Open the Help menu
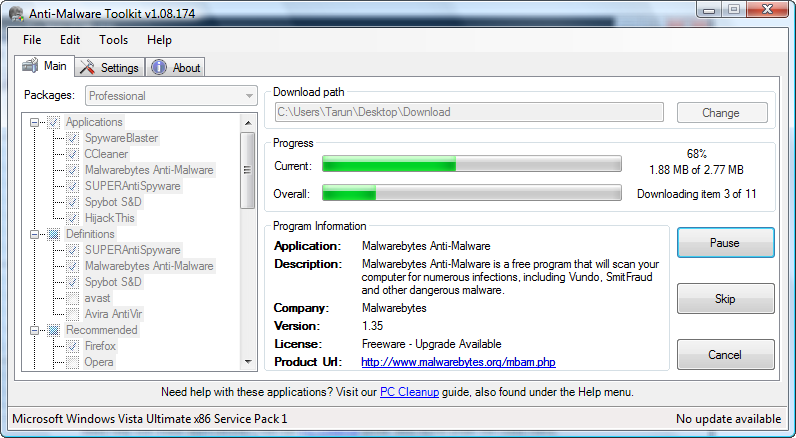Viewport: 796px width, 438px height. pyautogui.click(x=159, y=40)
